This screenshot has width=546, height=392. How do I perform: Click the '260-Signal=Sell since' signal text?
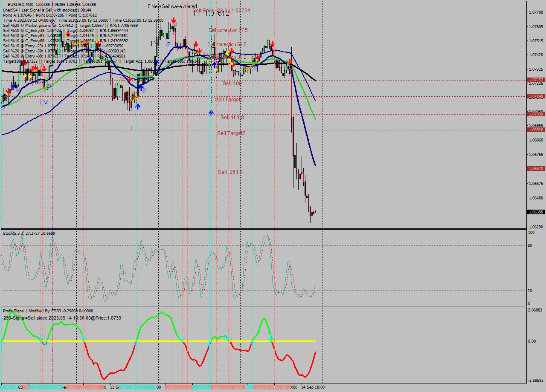pos(62,318)
